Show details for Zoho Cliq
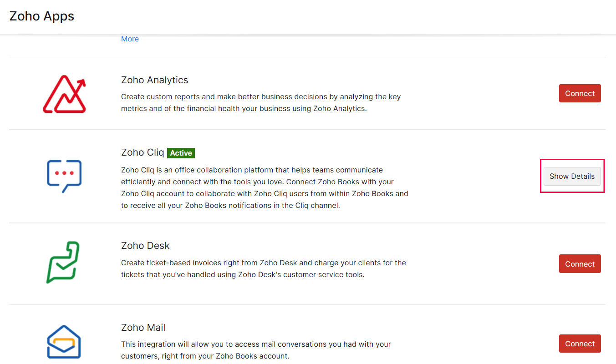Viewport: 616px width, 364px height. 572,176
